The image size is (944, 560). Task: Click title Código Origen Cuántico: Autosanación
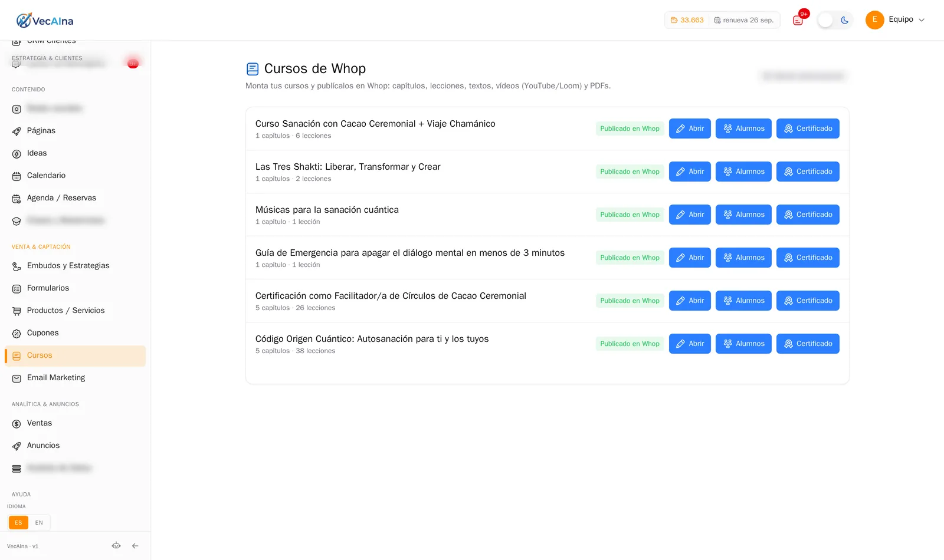tap(372, 339)
